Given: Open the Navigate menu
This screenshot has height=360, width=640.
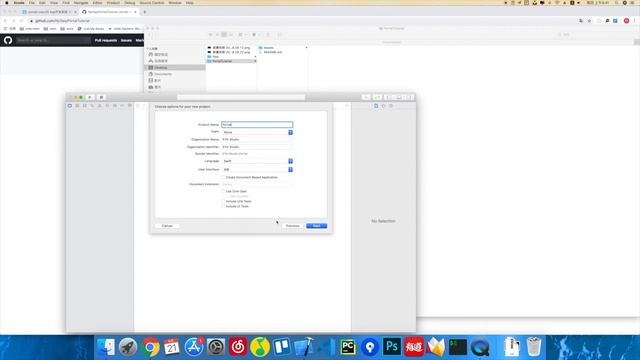Looking at the screenshot, I should [81, 3].
